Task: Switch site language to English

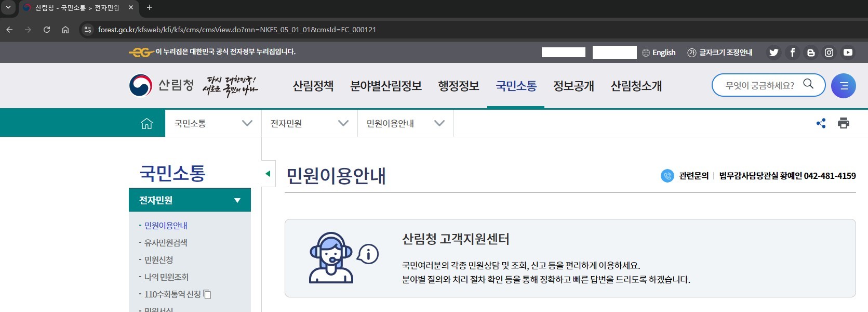Action: [659, 53]
